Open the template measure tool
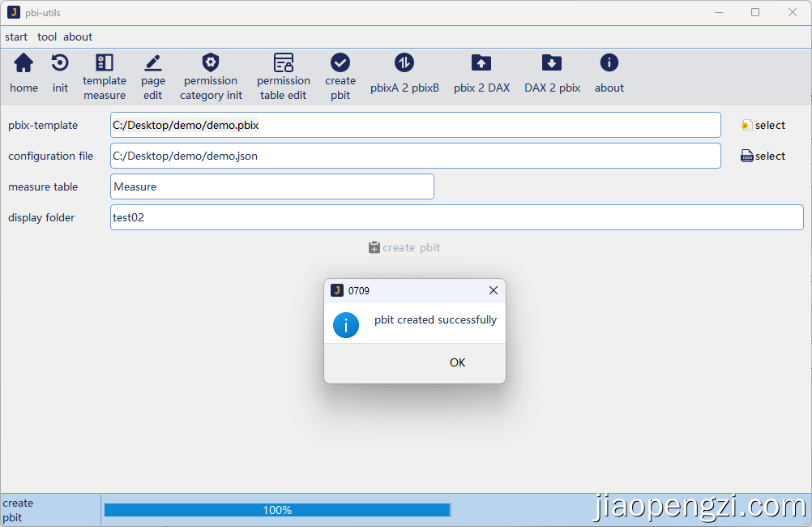This screenshot has width=812, height=527. pyautogui.click(x=104, y=77)
